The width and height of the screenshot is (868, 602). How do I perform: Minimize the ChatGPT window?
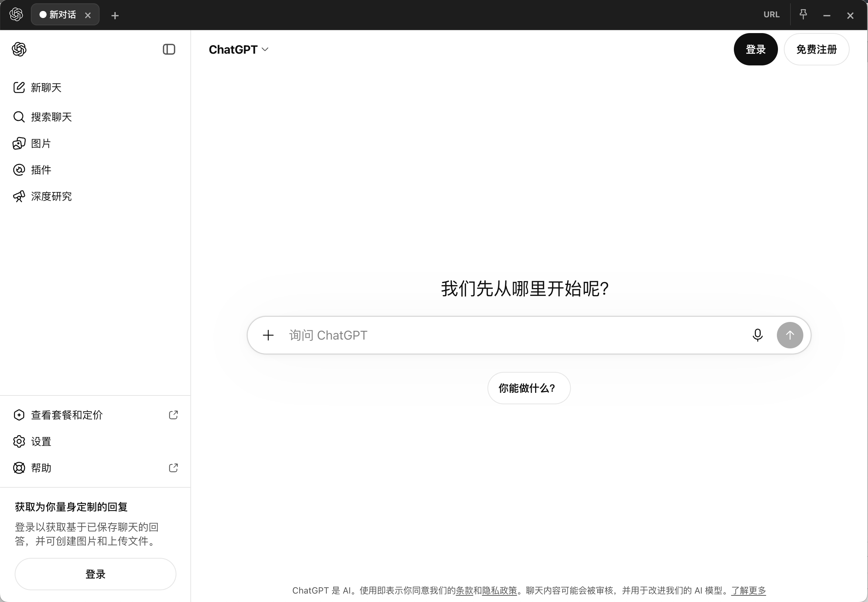click(826, 15)
